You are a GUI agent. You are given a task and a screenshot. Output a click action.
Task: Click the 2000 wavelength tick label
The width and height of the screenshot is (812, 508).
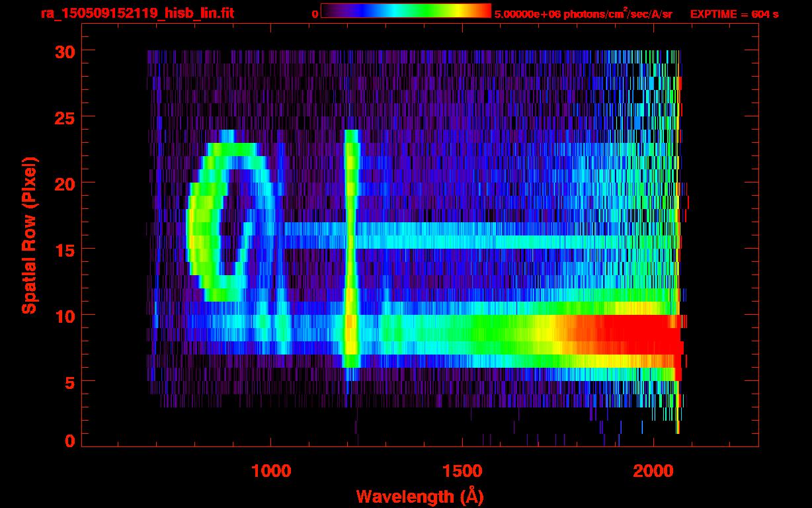tap(653, 471)
